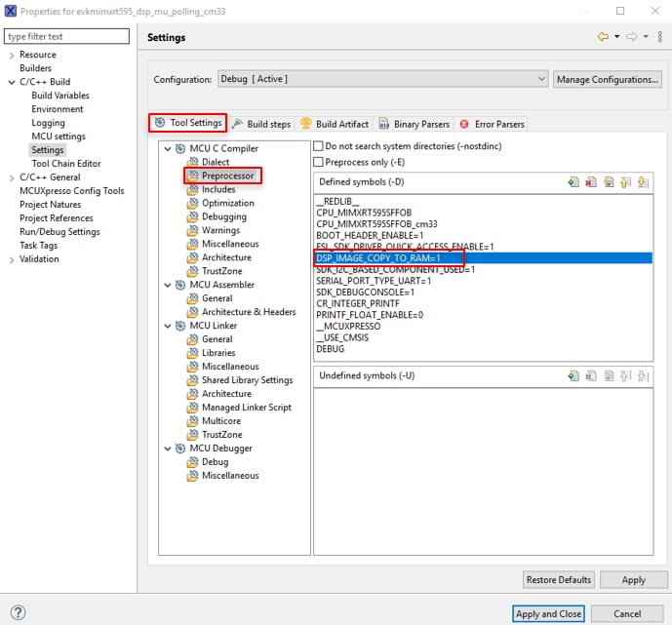Click Edit icon in Defined symbols toolbar
This screenshot has width=672, height=625.
[x=609, y=182]
